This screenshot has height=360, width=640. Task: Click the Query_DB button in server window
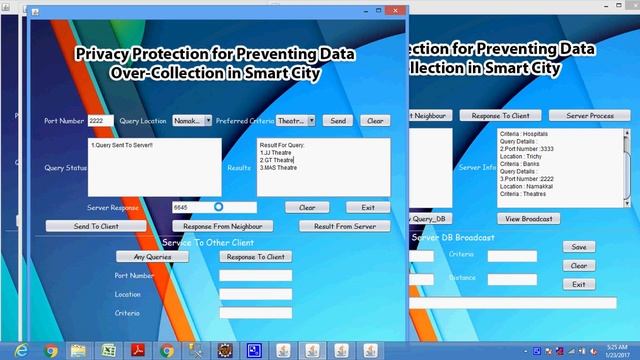[431, 219]
